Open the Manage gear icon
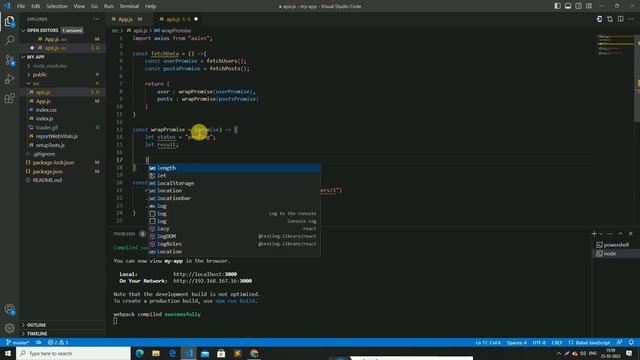 coord(9,328)
